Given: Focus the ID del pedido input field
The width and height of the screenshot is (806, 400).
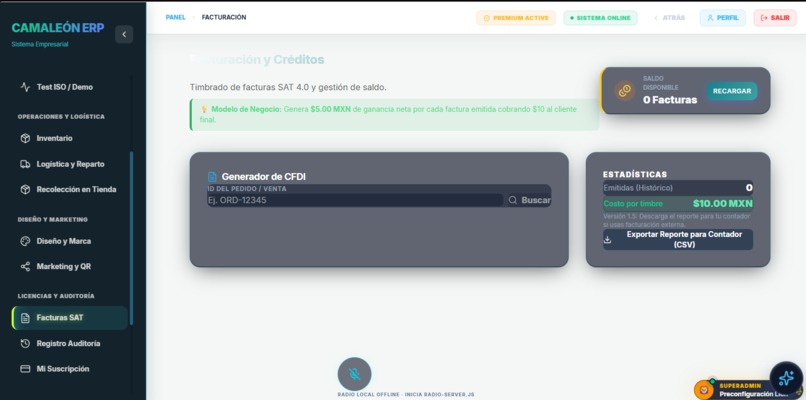Looking at the screenshot, I should [x=355, y=201].
